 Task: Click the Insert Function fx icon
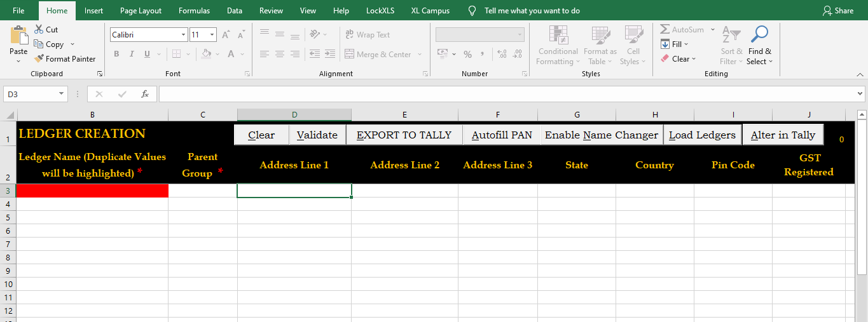145,94
